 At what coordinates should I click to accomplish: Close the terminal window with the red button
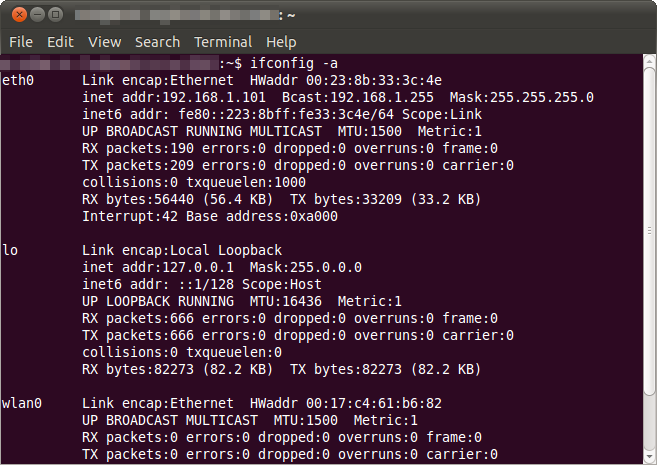[19, 15]
